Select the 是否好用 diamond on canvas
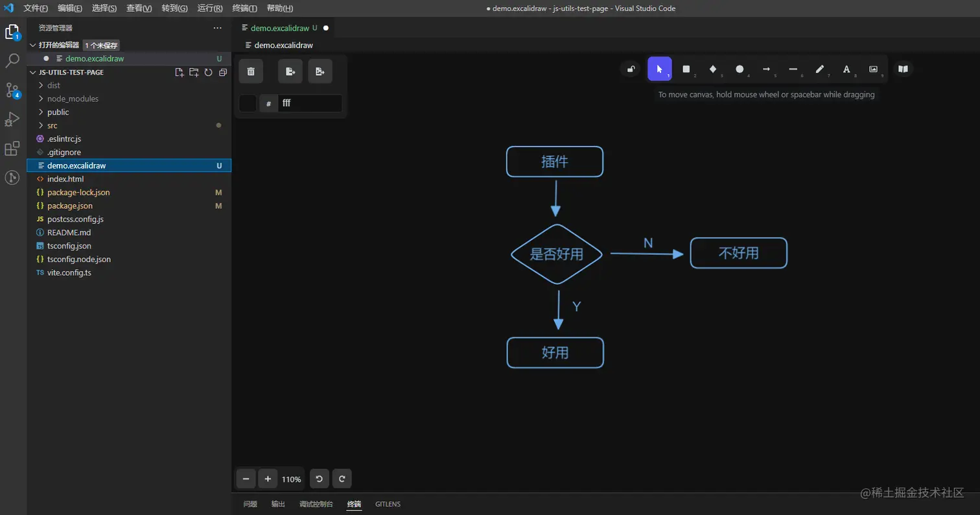 557,254
